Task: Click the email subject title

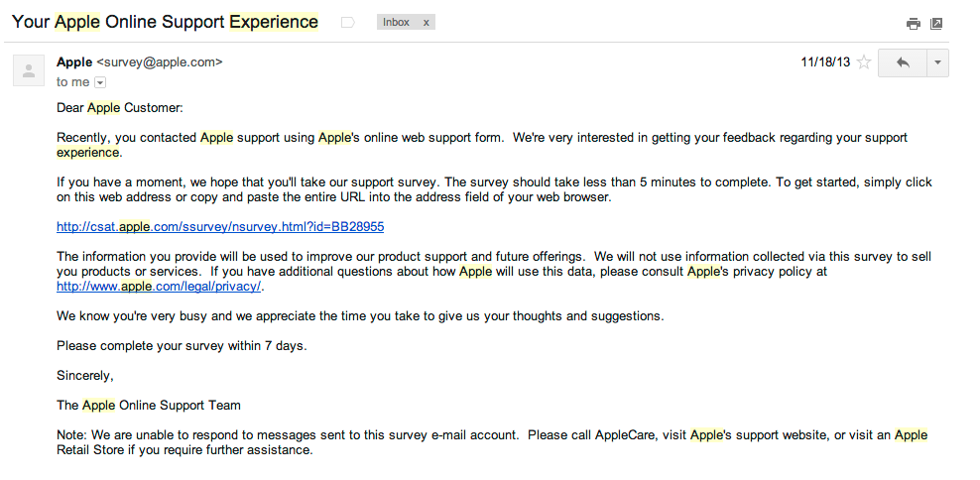Action: click(165, 22)
